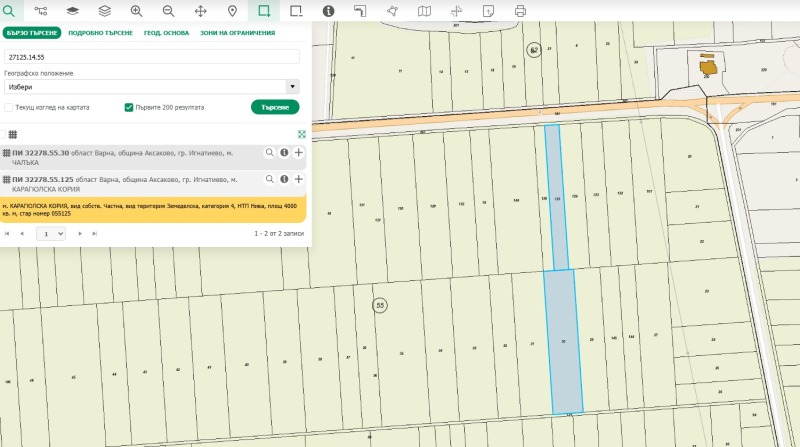This screenshot has height=447, width=800.
Task: Uncheck 'Първите 200 резултата' checkbox
Action: [x=129, y=107]
